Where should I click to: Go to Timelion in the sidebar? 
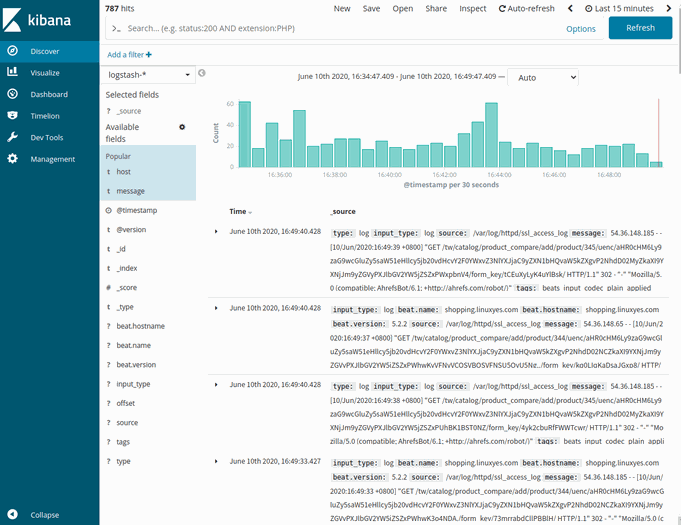pos(50,116)
